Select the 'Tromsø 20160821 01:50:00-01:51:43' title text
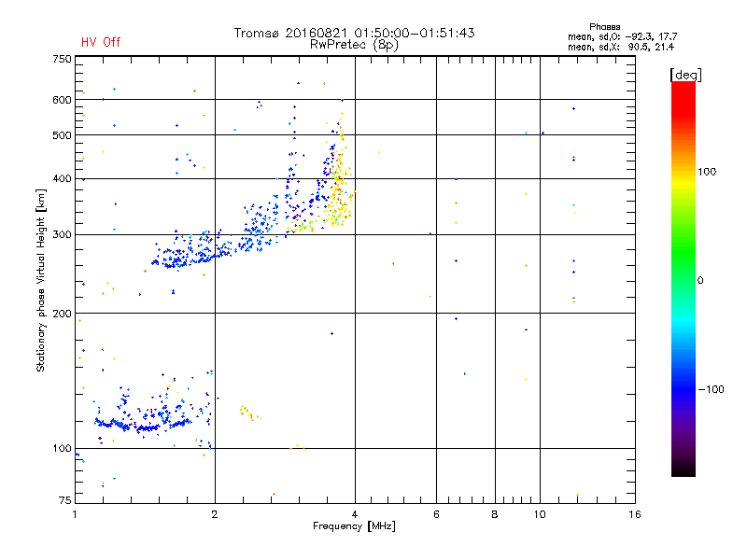The height and width of the screenshot is (560, 747). click(354, 33)
